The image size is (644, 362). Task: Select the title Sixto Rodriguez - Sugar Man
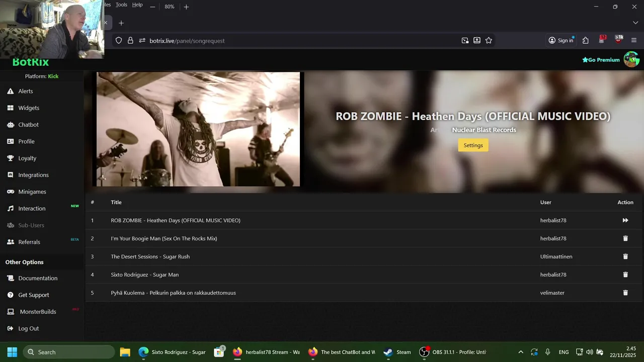pyautogui.click(x=145, y=275)
